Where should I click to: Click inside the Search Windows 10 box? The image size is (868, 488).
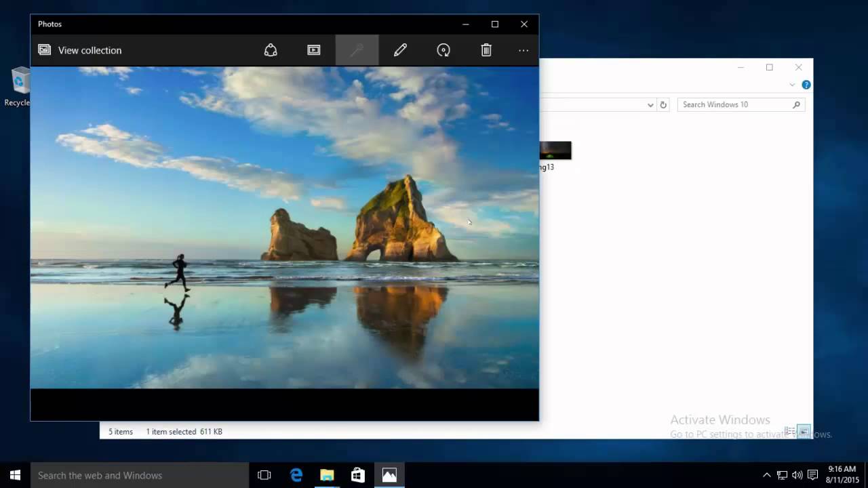(x=736, y=104)
